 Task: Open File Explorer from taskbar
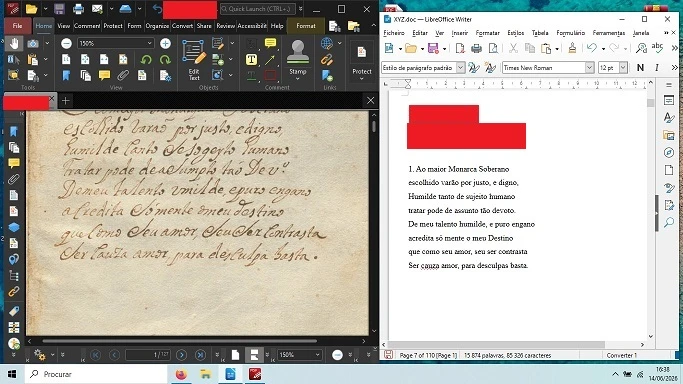click(205, 374)
